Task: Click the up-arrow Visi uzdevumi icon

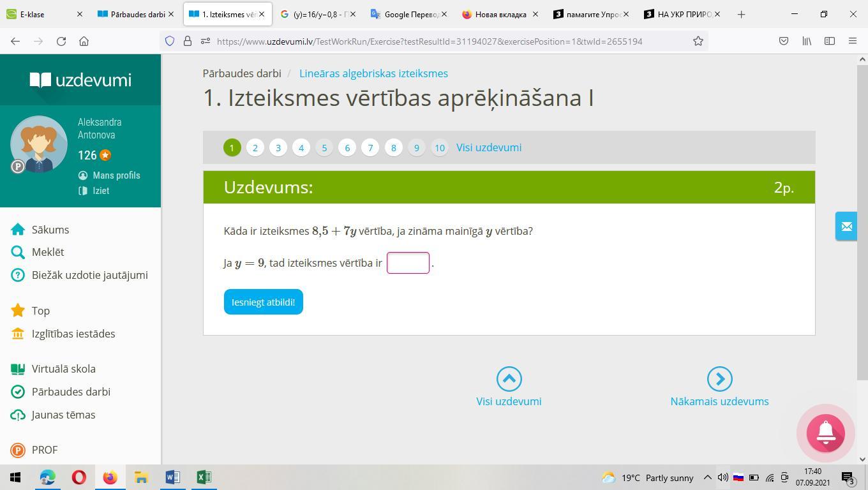Action: [x=509, y=379]
